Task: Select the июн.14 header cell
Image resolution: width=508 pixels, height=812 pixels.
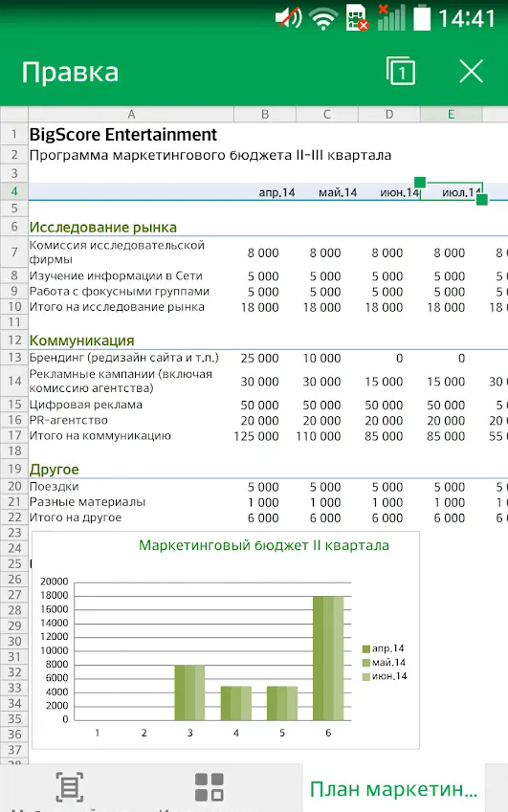Action: [399, 192]
